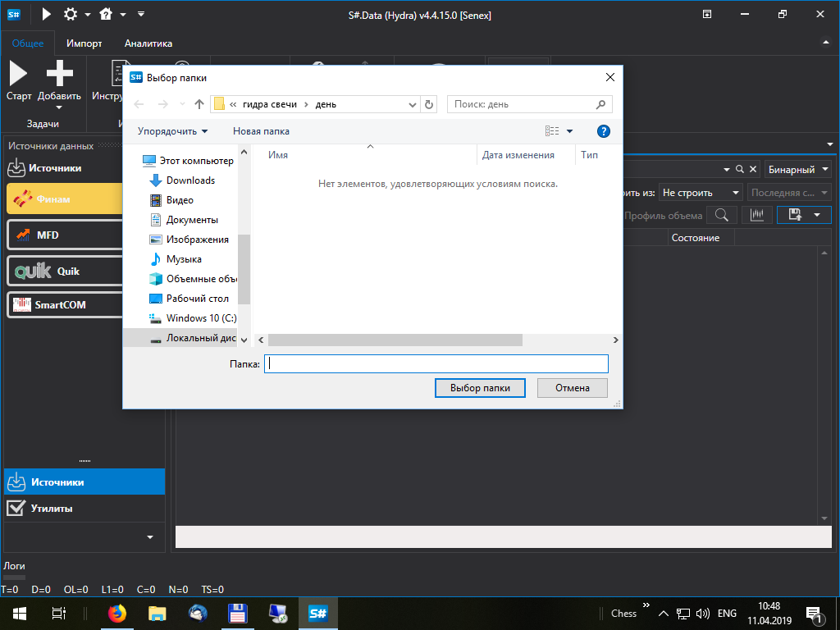Expand the Упорядочить dropdown
Screen dimensions: 840x630
coord(172,131)
